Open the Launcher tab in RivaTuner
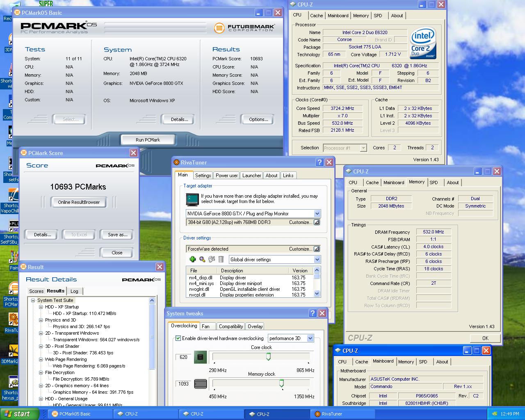Screen dimensions: 525x420 coord(251,176)
